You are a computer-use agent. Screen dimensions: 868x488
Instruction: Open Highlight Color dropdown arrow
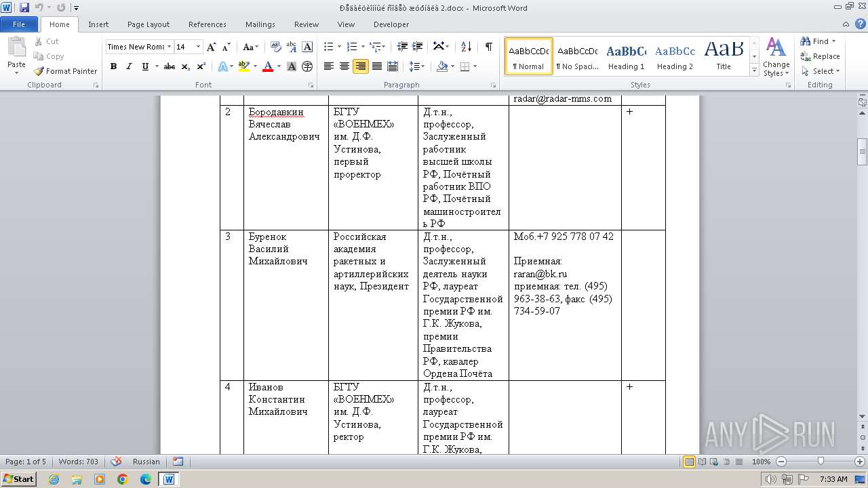256,66
